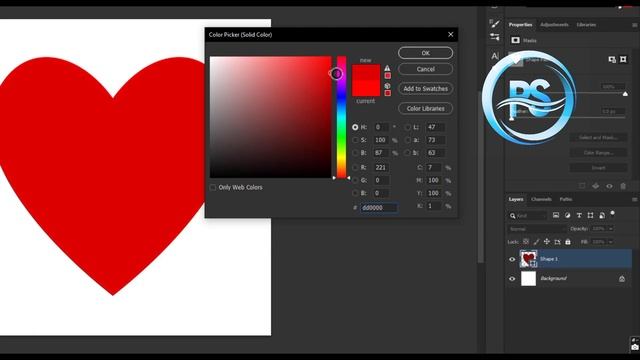Lock position move icon
The height and width of the screenshot is (360, 640).
(547, 242)
